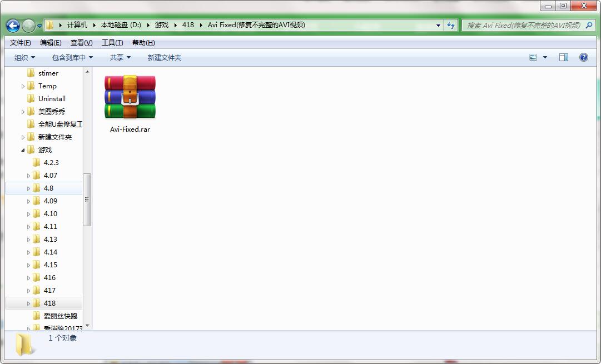Viewport: 601px width, 364px height.
Task: Select the 418 folder in tree
Action: 49,303
